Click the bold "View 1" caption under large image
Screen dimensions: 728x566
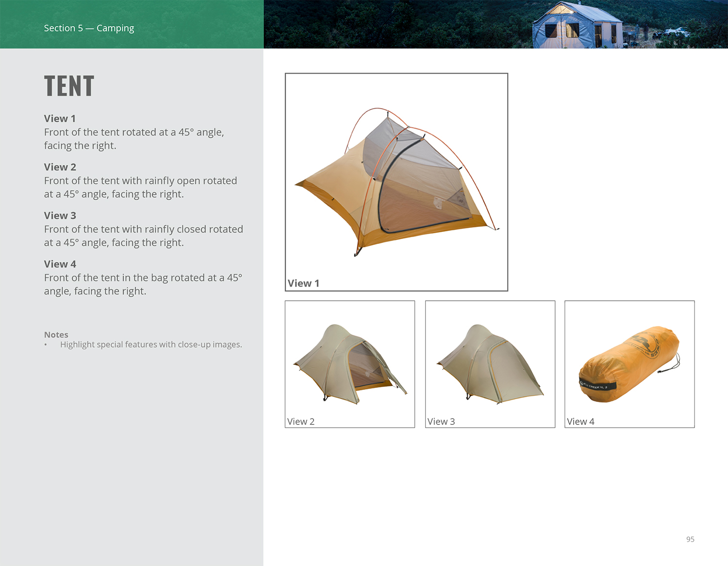[x=303, y=283]
